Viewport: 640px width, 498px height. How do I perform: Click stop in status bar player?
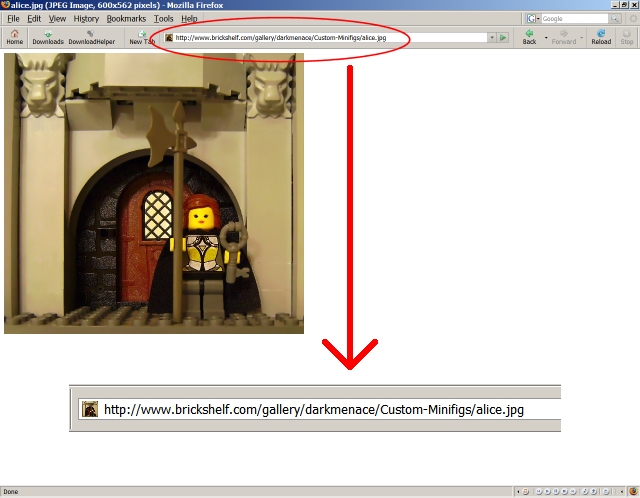coord(564,491)
